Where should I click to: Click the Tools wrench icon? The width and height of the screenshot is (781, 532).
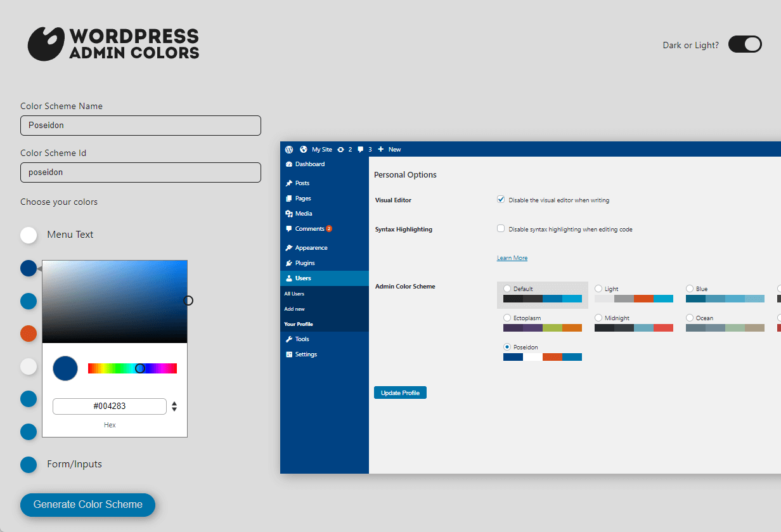point(290,339)
